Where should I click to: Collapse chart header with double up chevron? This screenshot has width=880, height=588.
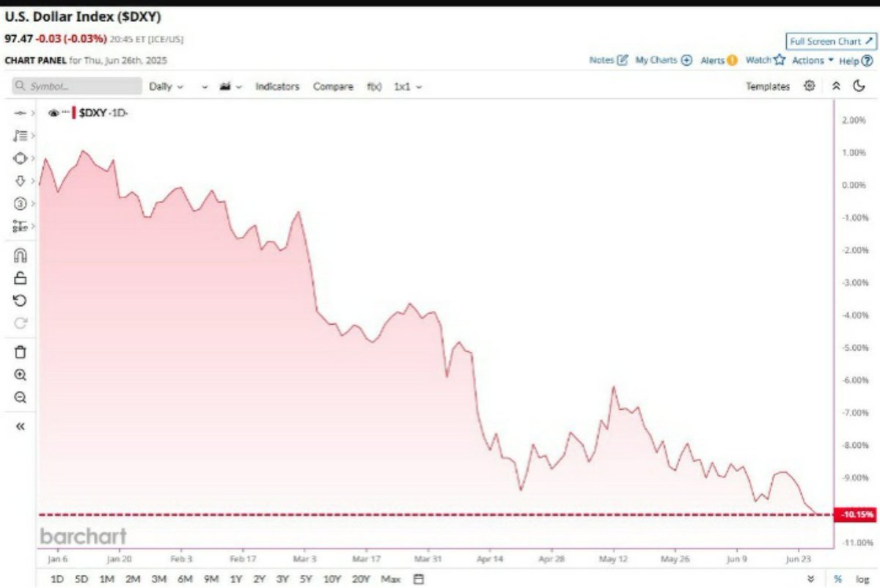tap(836, 86)
